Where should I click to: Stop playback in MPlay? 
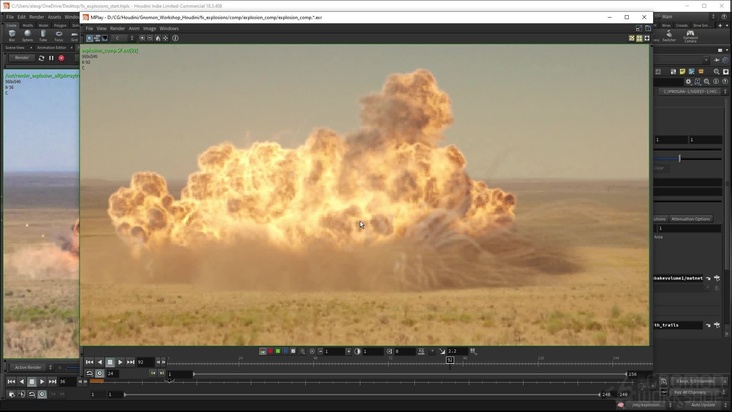coord(110,362)
